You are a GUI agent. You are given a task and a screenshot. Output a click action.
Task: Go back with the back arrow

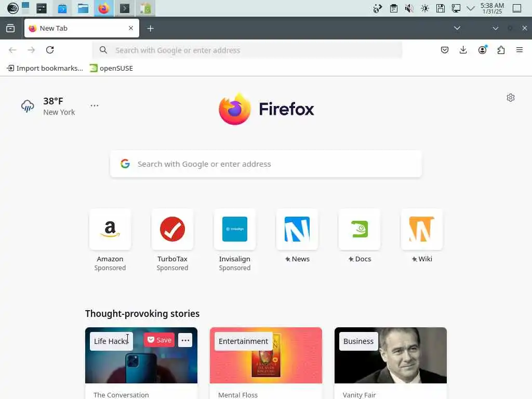pos(12,50)
